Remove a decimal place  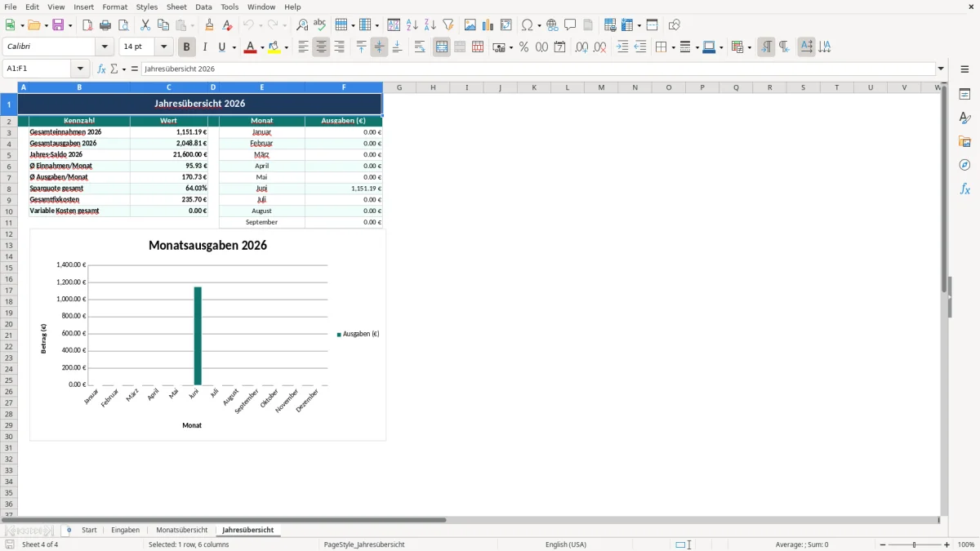point(600,47)
